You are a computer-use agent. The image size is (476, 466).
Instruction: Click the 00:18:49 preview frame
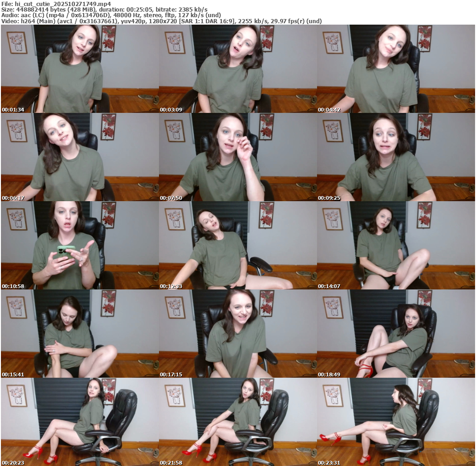click(x=396, y=334)
